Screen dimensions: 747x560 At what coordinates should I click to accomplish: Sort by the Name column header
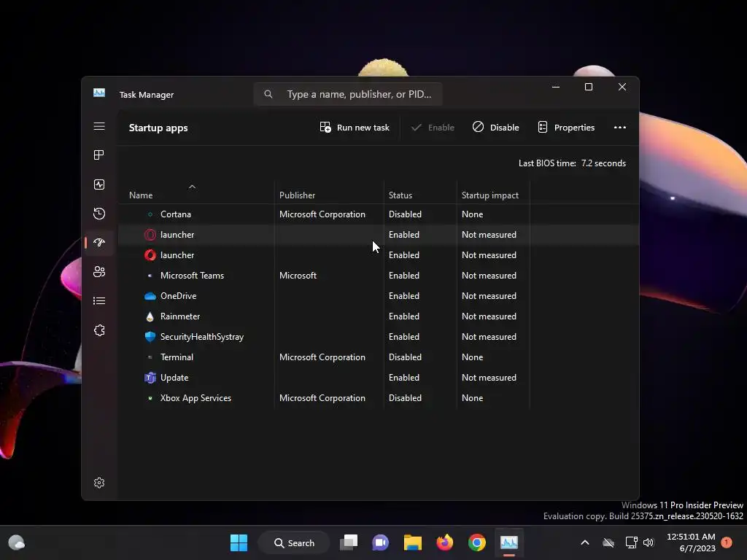pyautogui.click(x=141, y=195)
